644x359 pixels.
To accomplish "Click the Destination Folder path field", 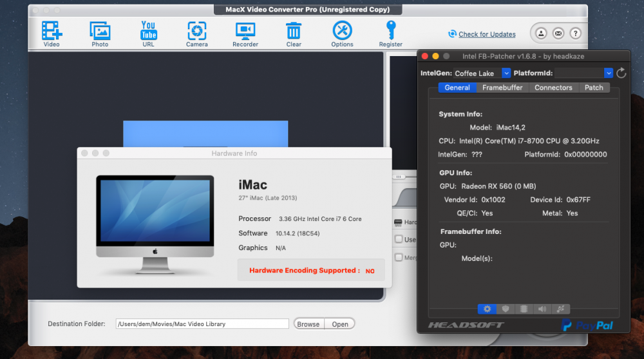I will (202, 324).
